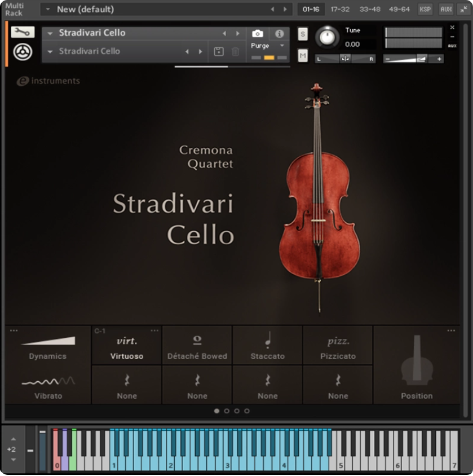The height and width of the screenshot is (476, 473).
Task: Load previous snapshot arrow on lower Stradivari Cello row
Action: pos(187,52)
